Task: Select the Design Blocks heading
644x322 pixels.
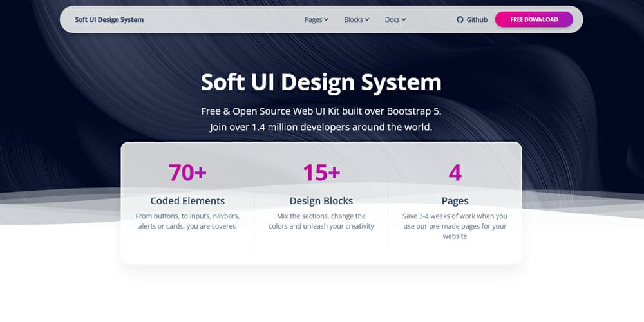Action: (321, 201)
